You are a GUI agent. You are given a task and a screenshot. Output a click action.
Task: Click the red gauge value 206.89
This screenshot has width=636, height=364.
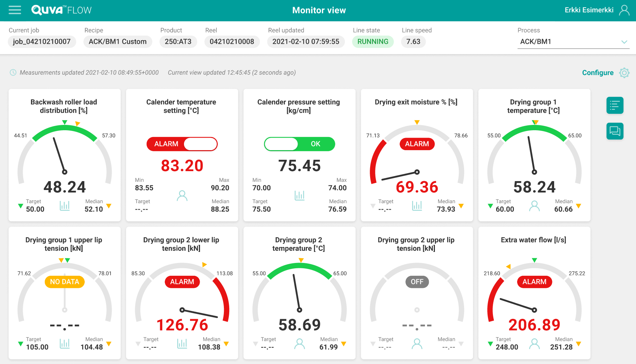(x=535, y=325)
